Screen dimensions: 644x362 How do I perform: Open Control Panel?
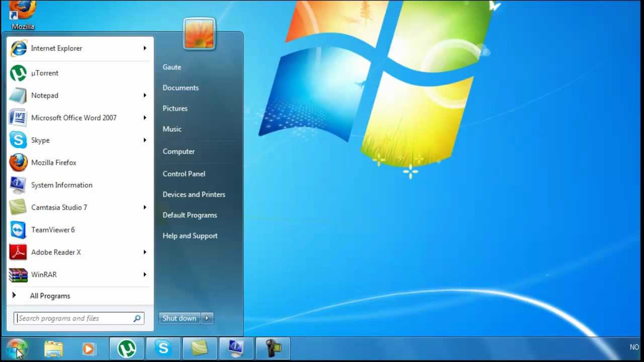point(184,173)
